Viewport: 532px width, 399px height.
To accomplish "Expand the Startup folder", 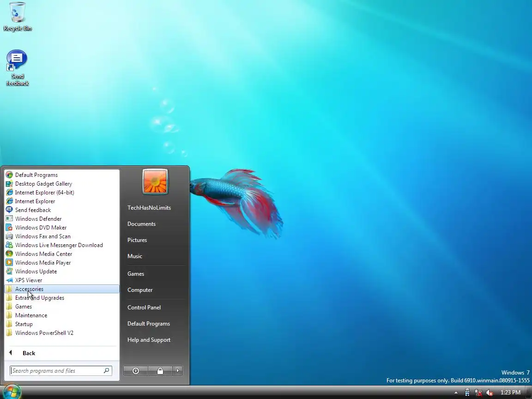I will point(62,324).
